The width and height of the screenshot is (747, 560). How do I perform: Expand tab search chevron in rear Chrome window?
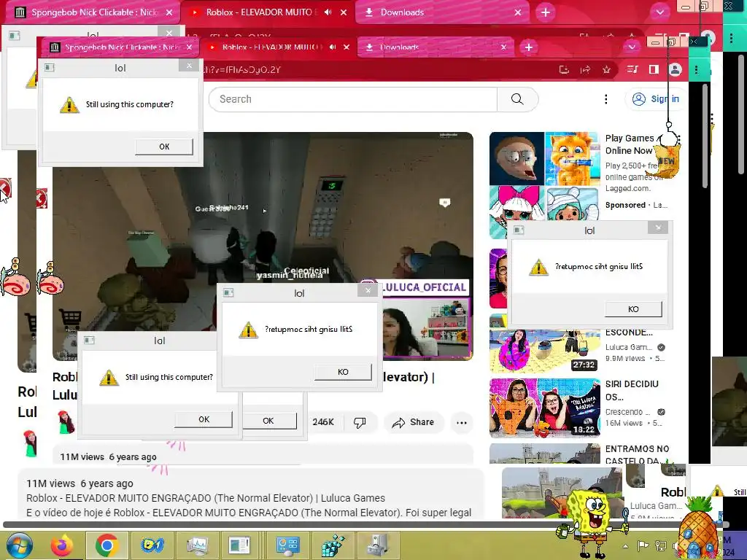(x=659, y=12)
